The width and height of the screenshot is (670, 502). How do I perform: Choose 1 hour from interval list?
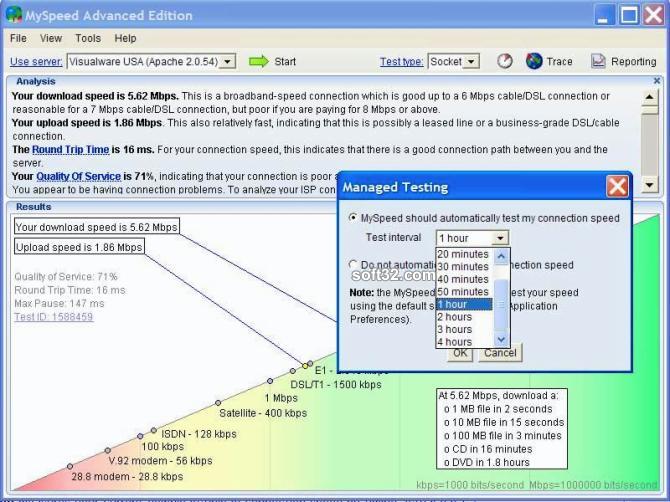coord(464,304)
